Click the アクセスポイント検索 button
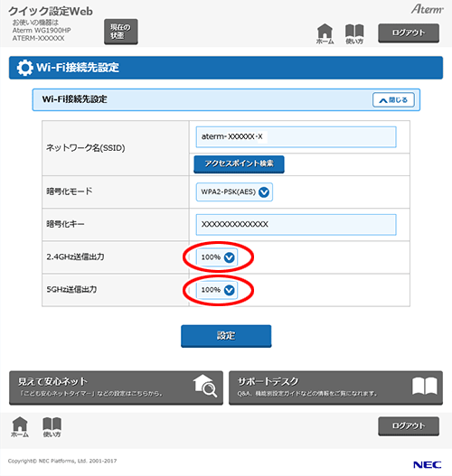 tap(239, 163)
